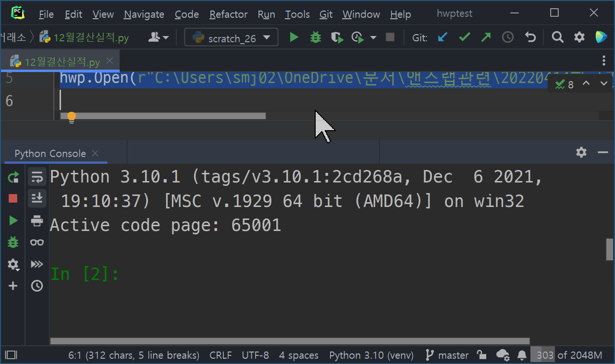Click cursor position 6:1 in status bar
This screenshot has height=364, width=615.
pyautogui.click(x=134, y=355)
